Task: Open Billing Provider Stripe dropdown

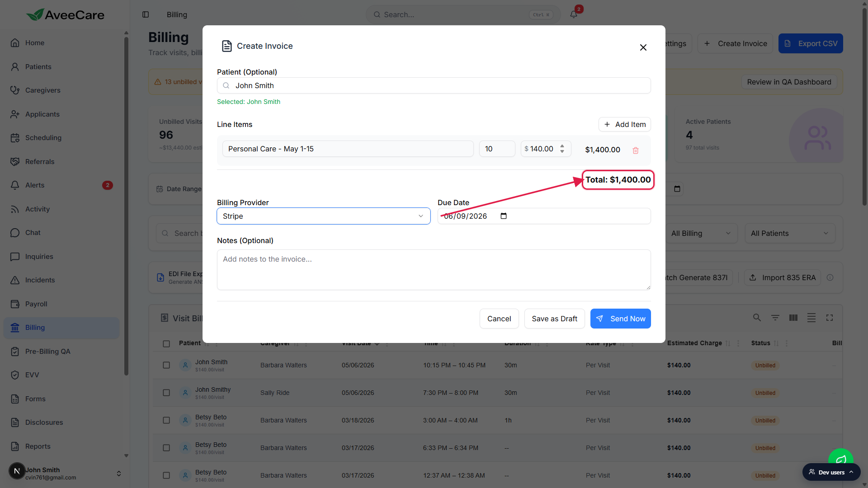Action: pyautogui.click(x=324, y=216)
